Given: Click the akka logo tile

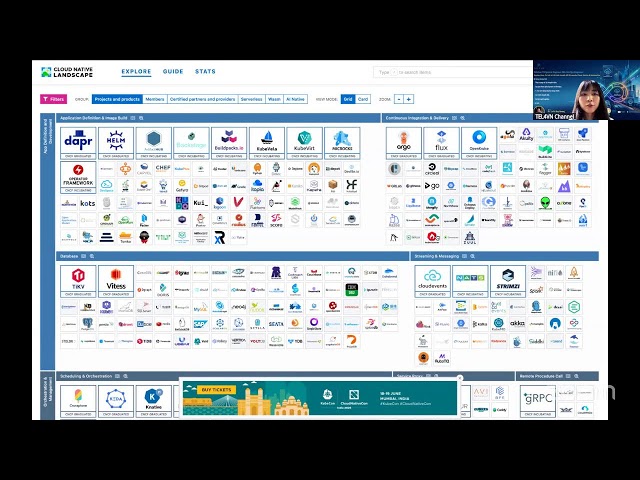Looking at the screenshot, I should [x=517, y=324].
